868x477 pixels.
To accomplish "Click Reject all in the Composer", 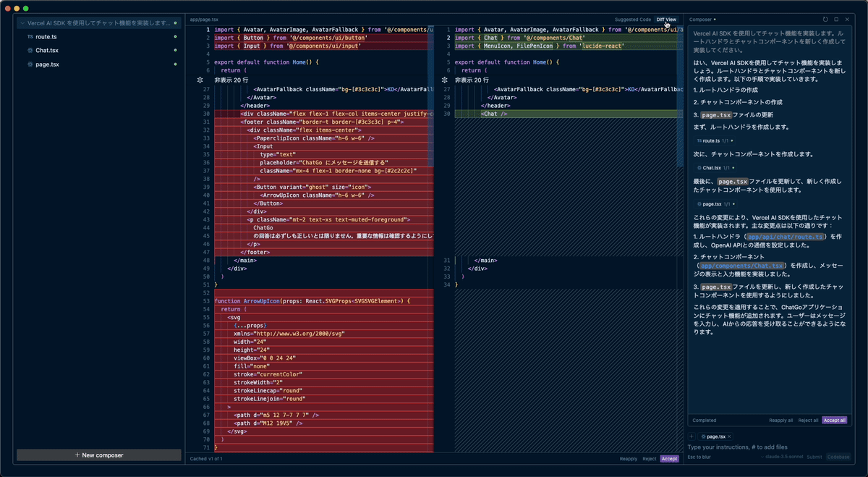I will (x=808, y=420).
